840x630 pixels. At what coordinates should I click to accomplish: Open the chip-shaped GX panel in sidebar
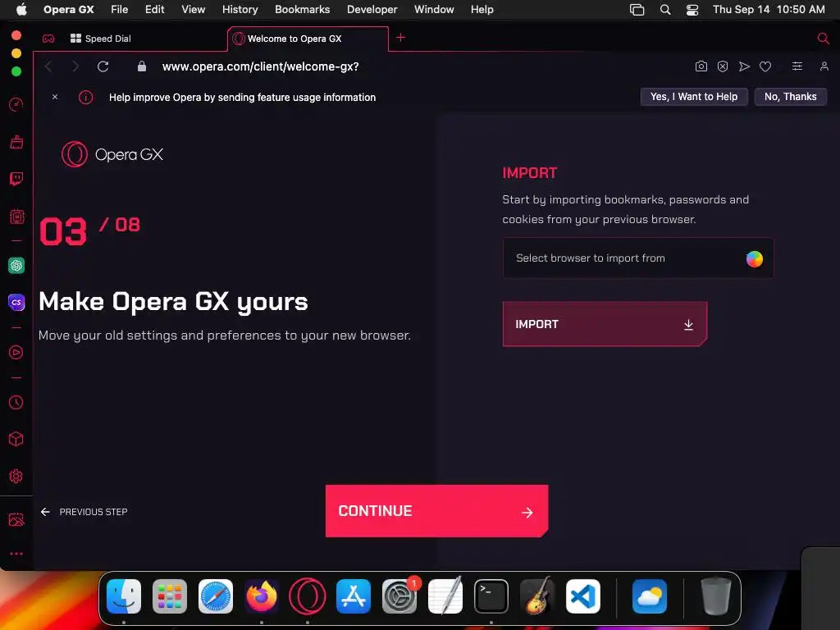(x=16, y=217)
